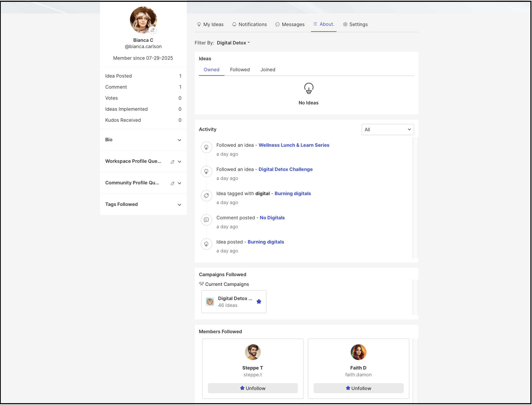The height and width of the screenshot is (405, 532).
Task: Open the Digital Detox campaign card
Action: [234, 302]
